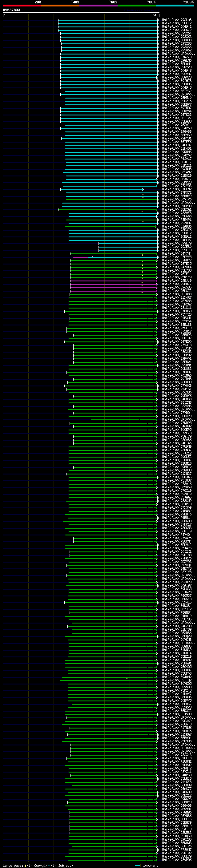Click the orange ~40% identity legend segment

tap(60, 6)
